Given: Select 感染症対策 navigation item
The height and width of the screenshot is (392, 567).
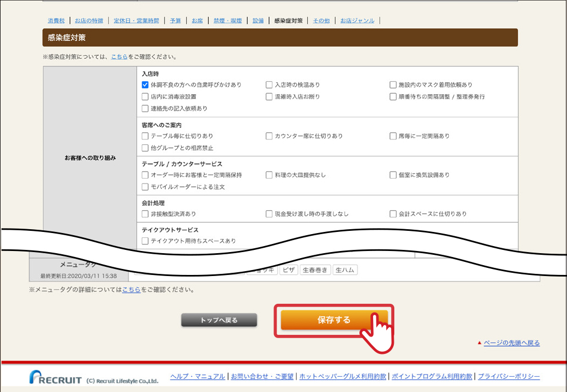Looking at the screenshot, I should 289,21.
